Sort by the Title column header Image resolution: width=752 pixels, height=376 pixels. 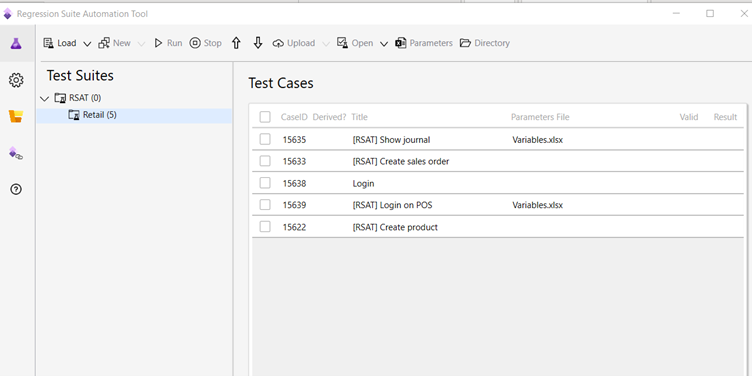coord(359,117)
